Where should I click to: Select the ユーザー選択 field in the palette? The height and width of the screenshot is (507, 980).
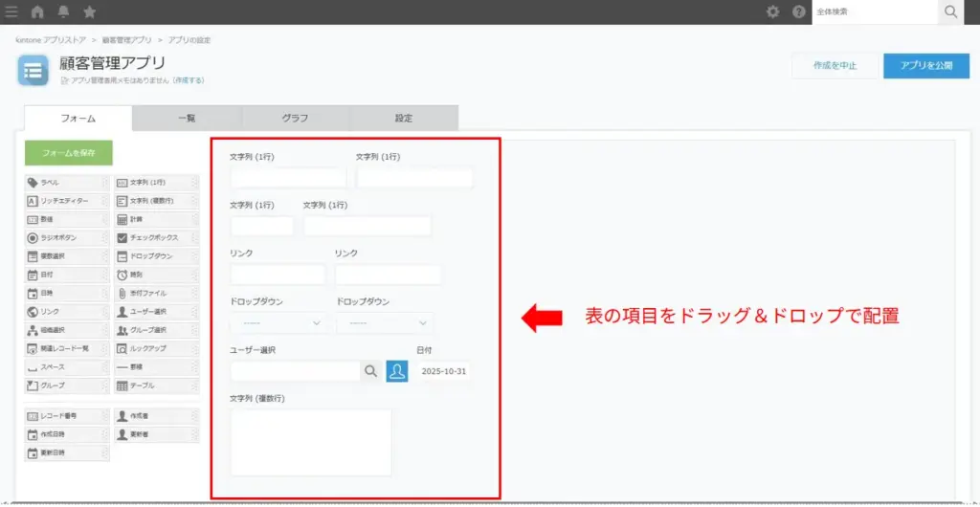point(157,312)
